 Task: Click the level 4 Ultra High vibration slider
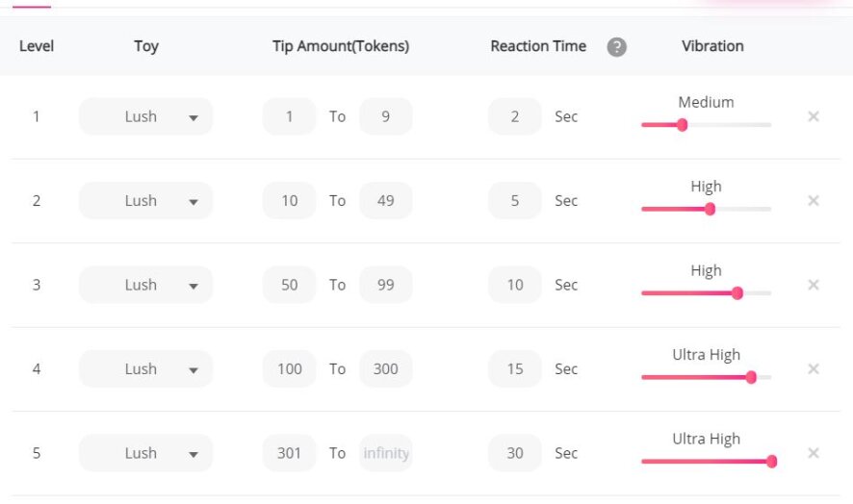click(751, 377)
